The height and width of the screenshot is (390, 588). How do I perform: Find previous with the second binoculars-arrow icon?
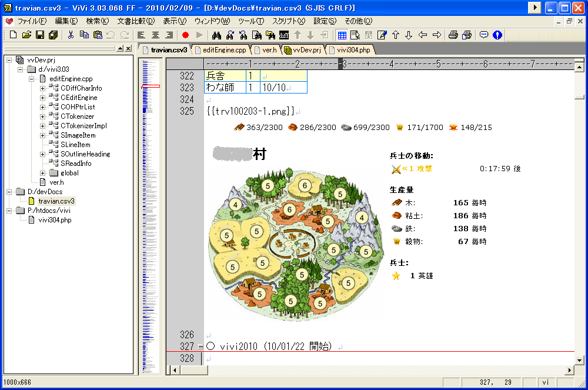pos(243,35)
